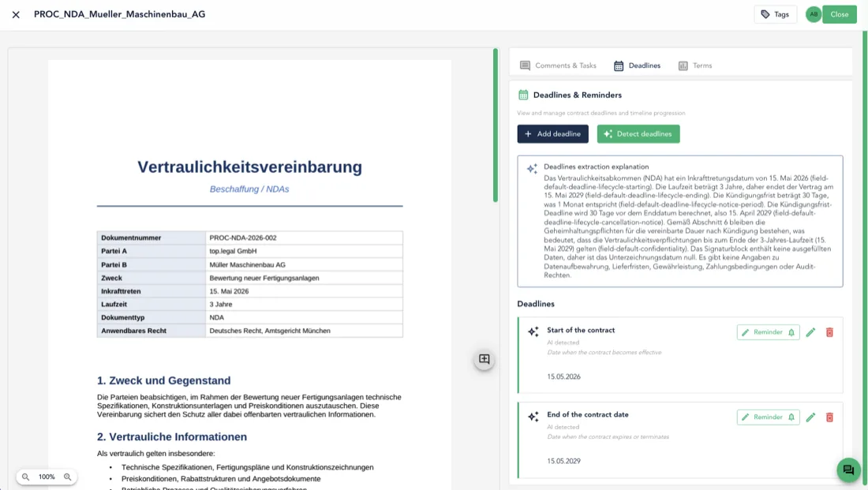Image resolution: width=868 pixels, height=490 pixels.
Task: Open the chat support widget
Action: click(848, 470)
